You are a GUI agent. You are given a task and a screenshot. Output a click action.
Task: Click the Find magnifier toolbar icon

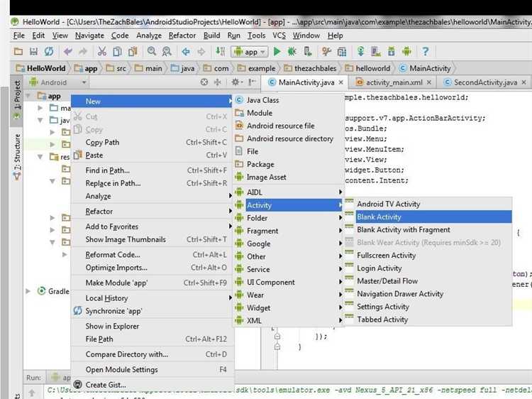click(x=151, y=52)
